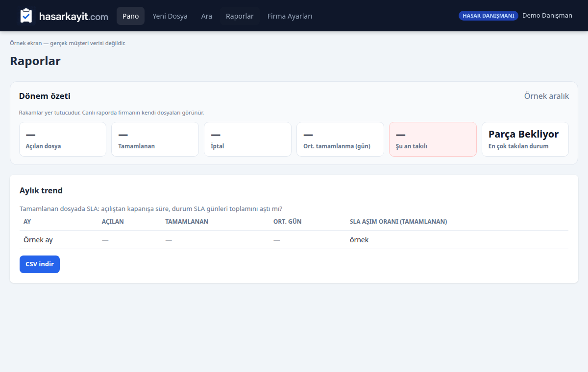Select the Tamamlanan summary card
588x372 pixels.
155,139
